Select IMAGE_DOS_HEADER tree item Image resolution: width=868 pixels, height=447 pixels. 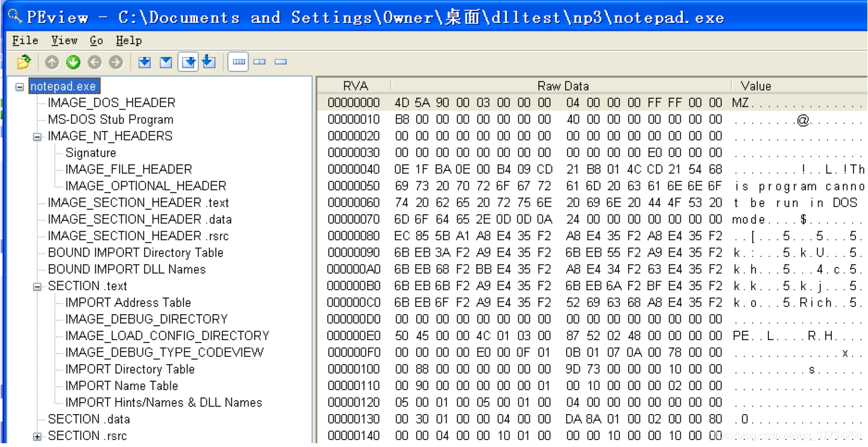click(x=111, y=103)
